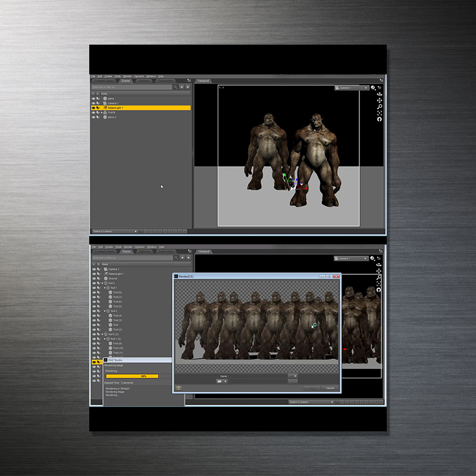Click the draw style sphere icon in top viewport
Viewport: 476px width, 476px height.
click(x=373, y=88)
